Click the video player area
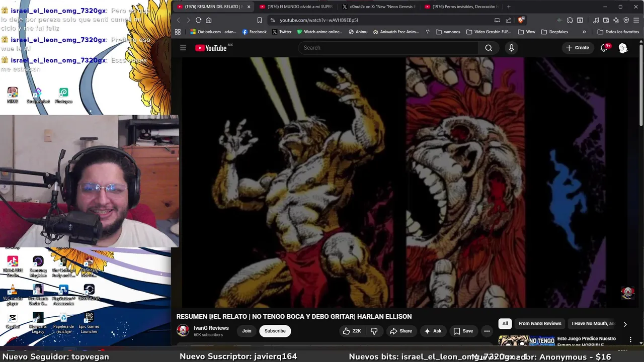 click(405, 182)
